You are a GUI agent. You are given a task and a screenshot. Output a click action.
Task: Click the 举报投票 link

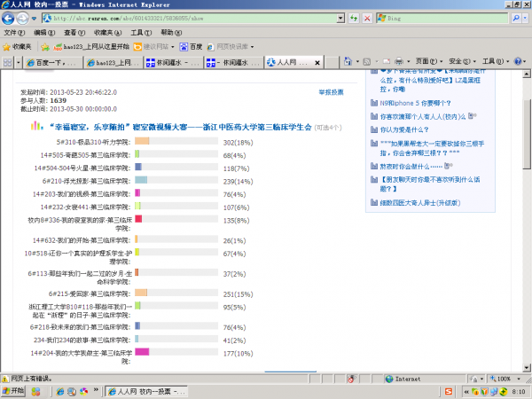331,92
